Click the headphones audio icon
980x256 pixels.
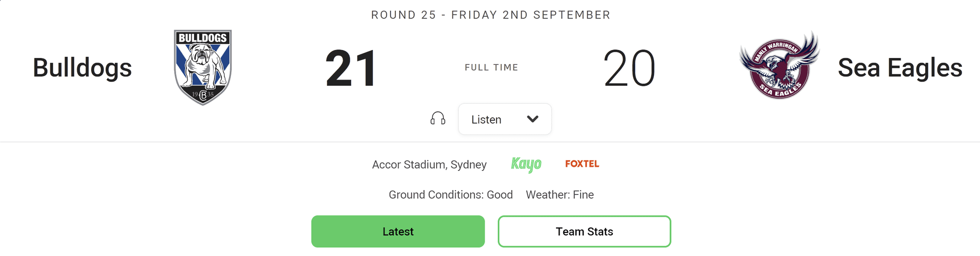[x=438, y=119]
